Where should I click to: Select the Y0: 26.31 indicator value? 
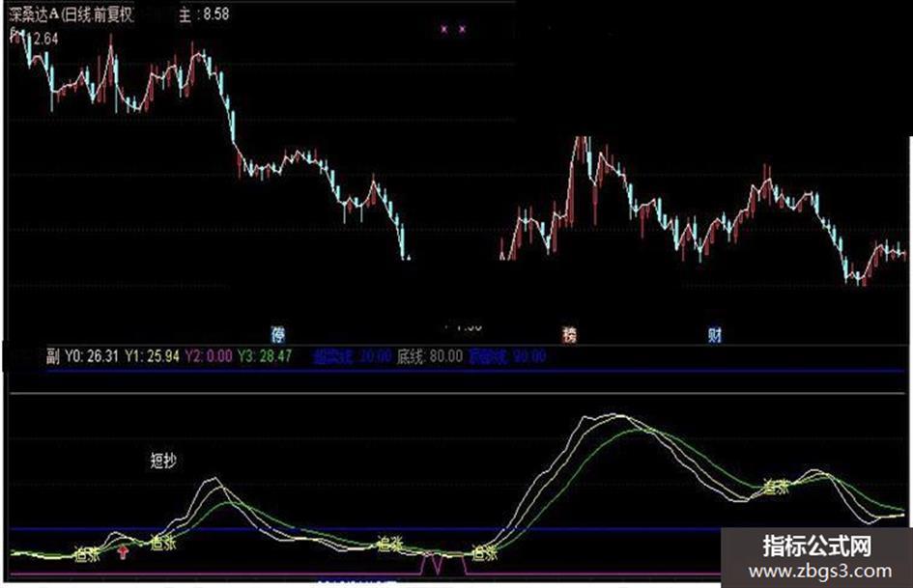tap(92, 356)
